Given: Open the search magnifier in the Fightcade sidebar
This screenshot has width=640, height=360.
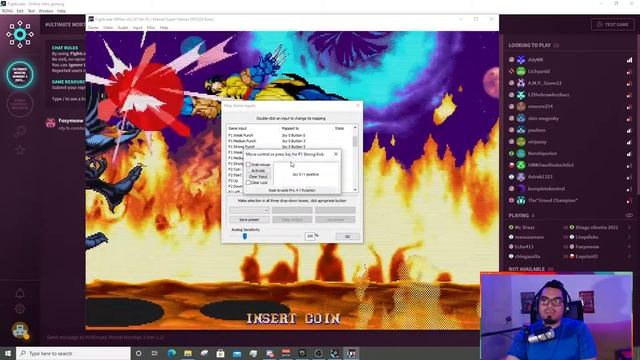Looking at the screenshot, I should 20,131.
